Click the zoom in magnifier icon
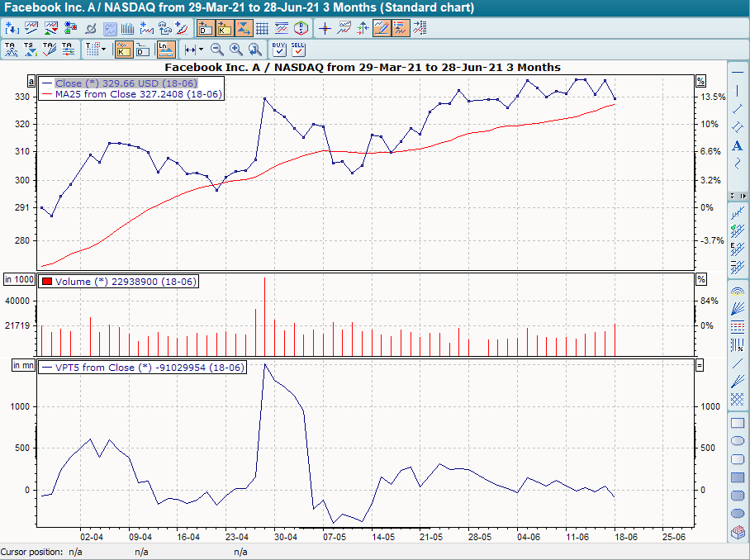This screenshot has height=560, width=750. (236, 50)
